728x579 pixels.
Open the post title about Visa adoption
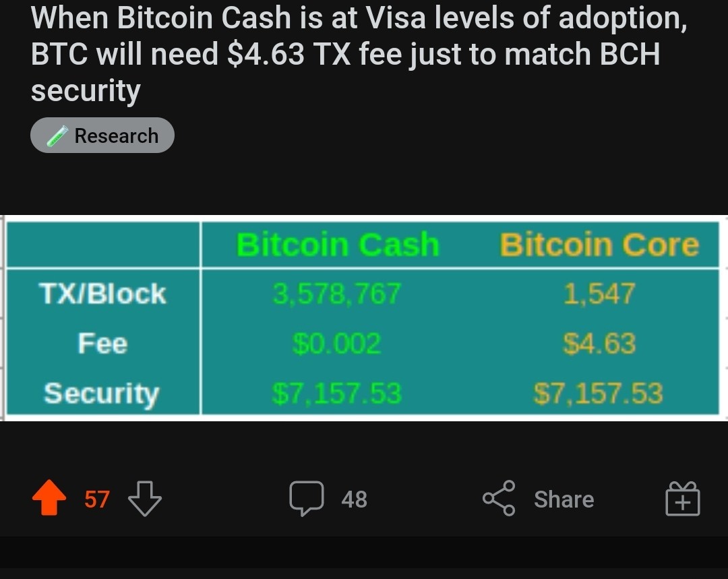(359, 53)
